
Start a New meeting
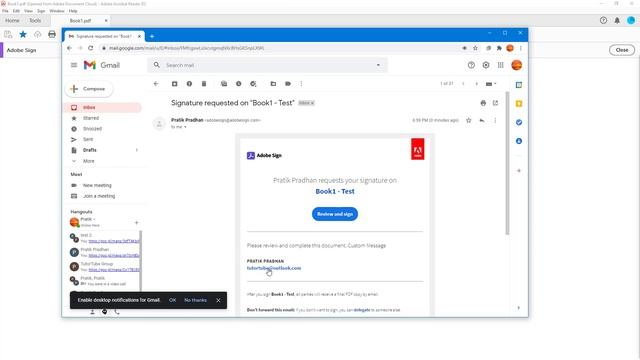coord(97,185)
